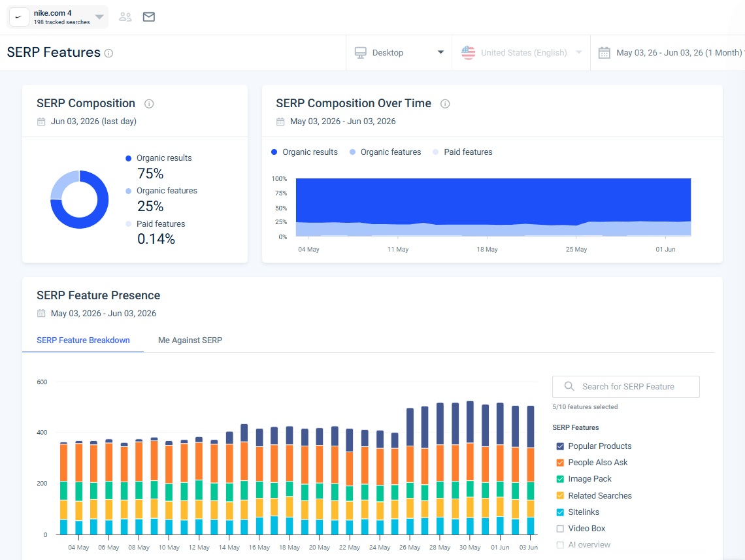Click the Organic results legend dot in composition card
This screenshot has height=560, width=745.
(x=128, y=159)
